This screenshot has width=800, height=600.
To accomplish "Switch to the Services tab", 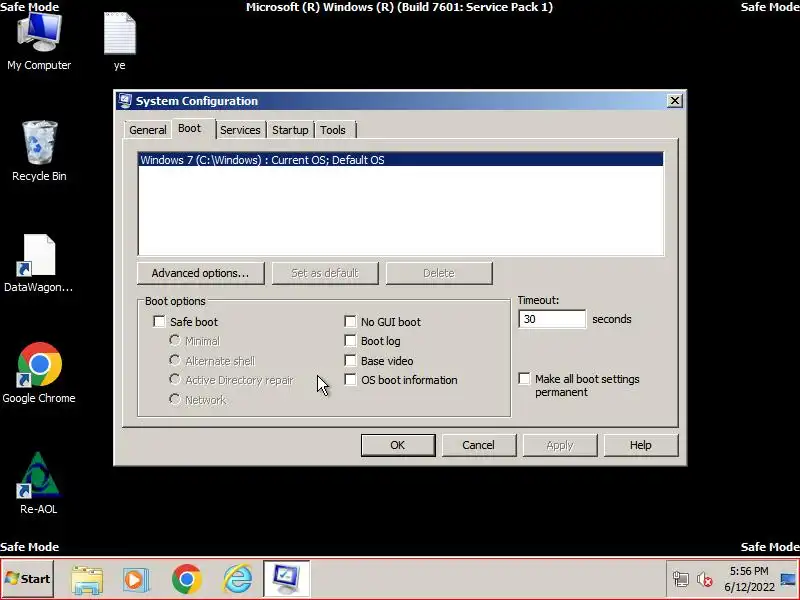I will click(240, 130).
